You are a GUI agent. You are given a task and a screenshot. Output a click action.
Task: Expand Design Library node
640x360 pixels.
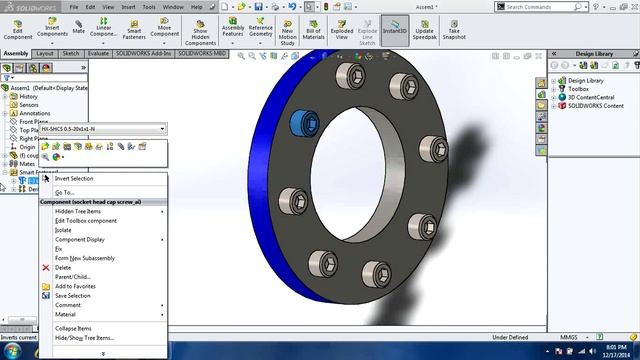tap(554, 81)
